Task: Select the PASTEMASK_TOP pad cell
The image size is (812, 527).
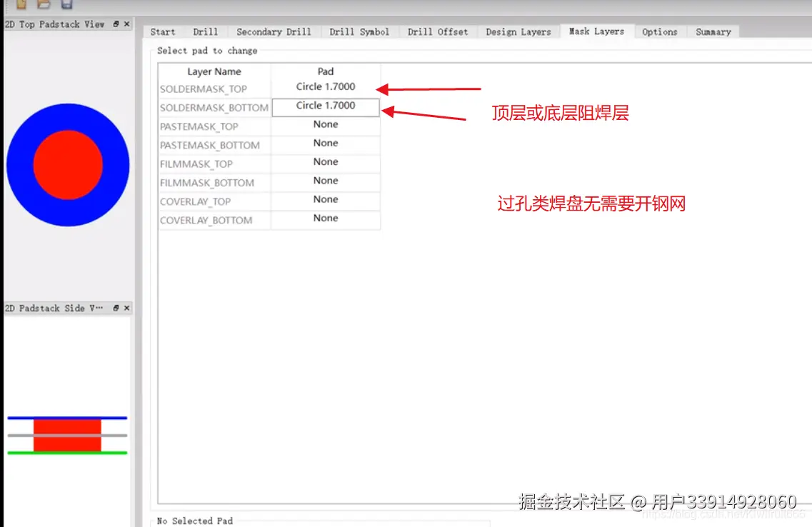Action: coord(325,126)
